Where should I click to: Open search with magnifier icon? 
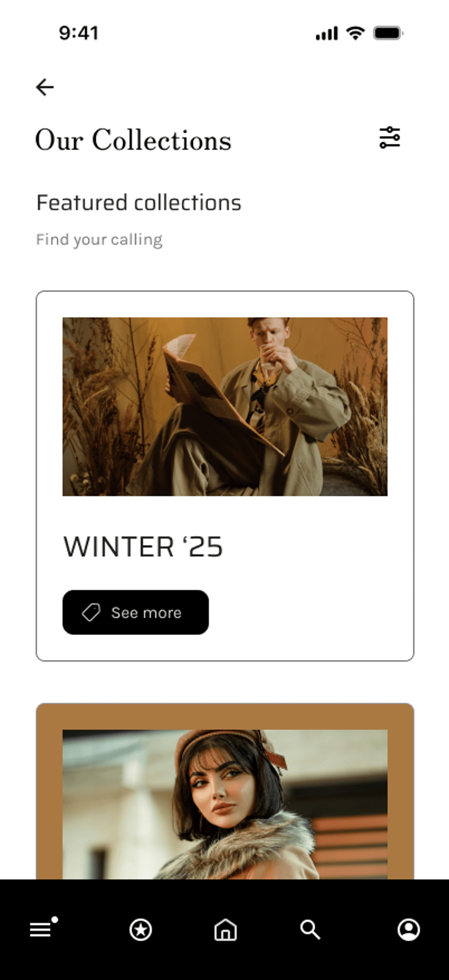click(x=310, y=929)
